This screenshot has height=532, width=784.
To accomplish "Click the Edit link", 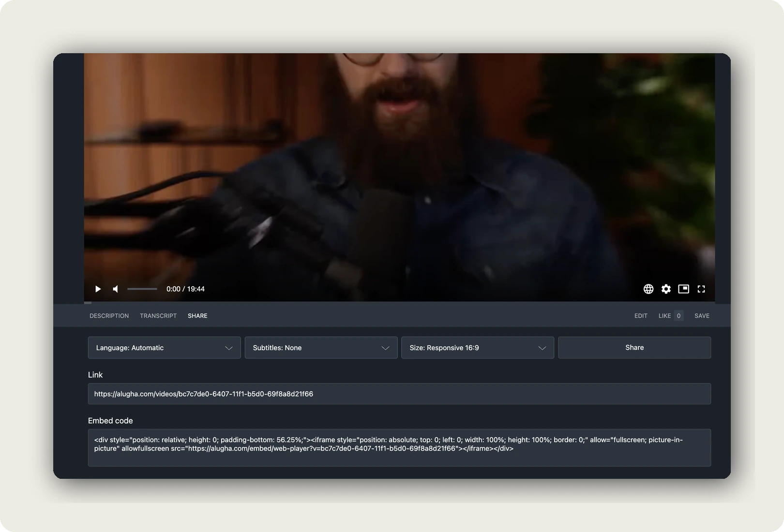I will click(x=641, y=316).
